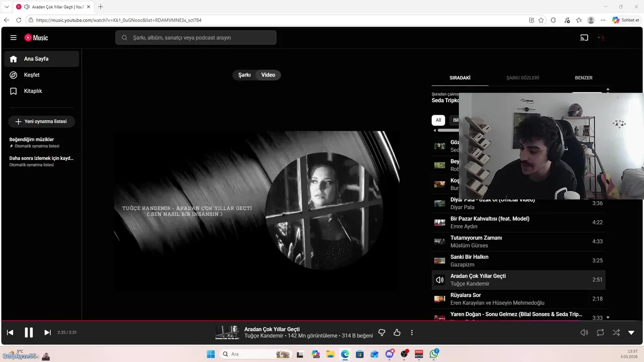Viewport: 644px width, 362px height.
Task: Click the player bar album thumbnail
Action: pos(227,332)
